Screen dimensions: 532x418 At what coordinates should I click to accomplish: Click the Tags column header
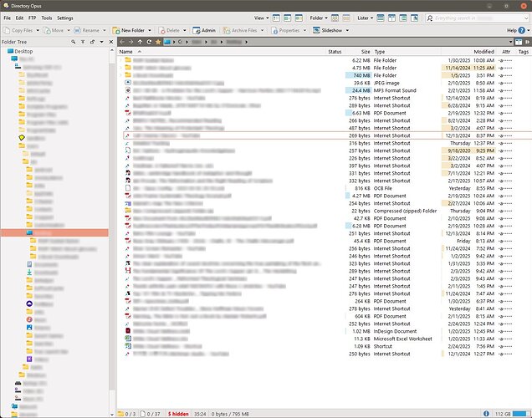[x=523, y=52]
